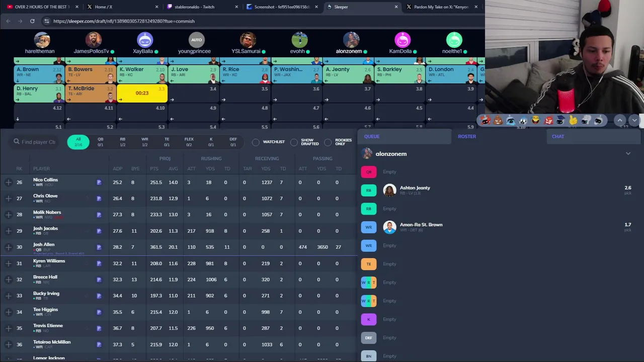Switch to the Home / X browser tab
Viewport: 644px width, 362px height.
tap(121, 7)
